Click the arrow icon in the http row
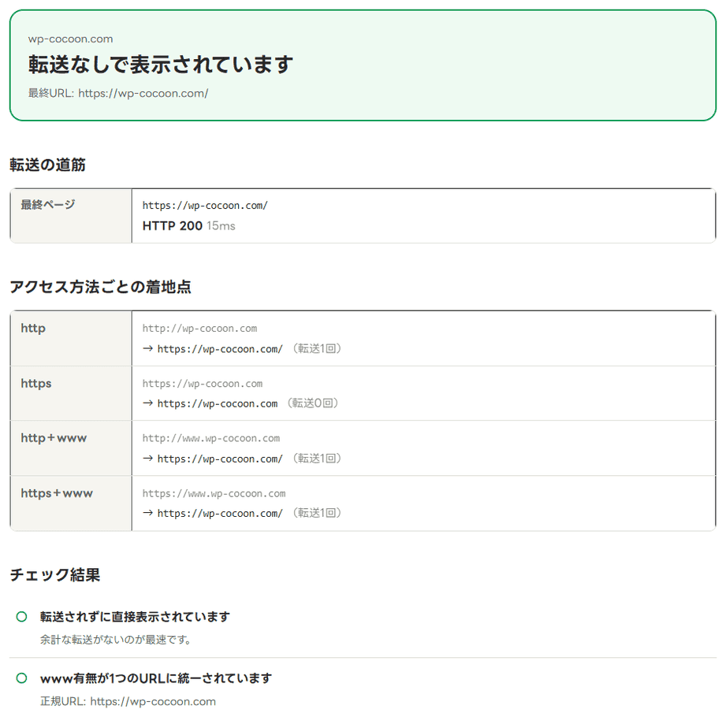This screenshot has width=726, height=728. coord(147,349)
